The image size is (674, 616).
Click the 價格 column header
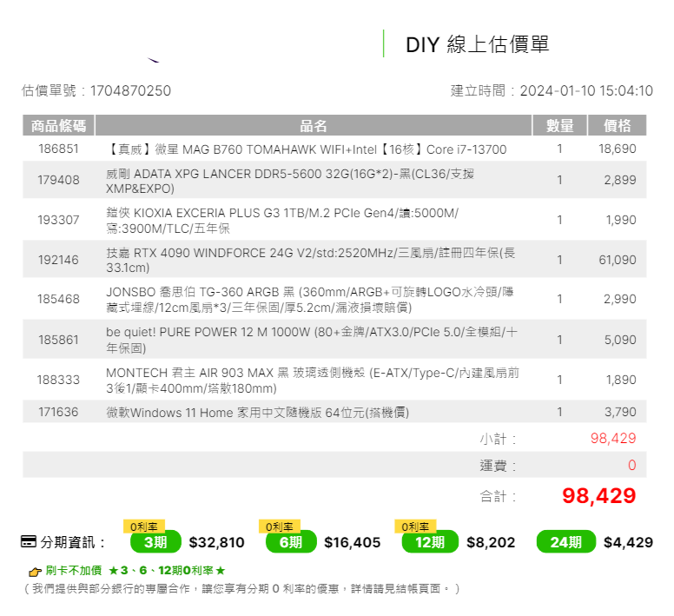point(618,125)
